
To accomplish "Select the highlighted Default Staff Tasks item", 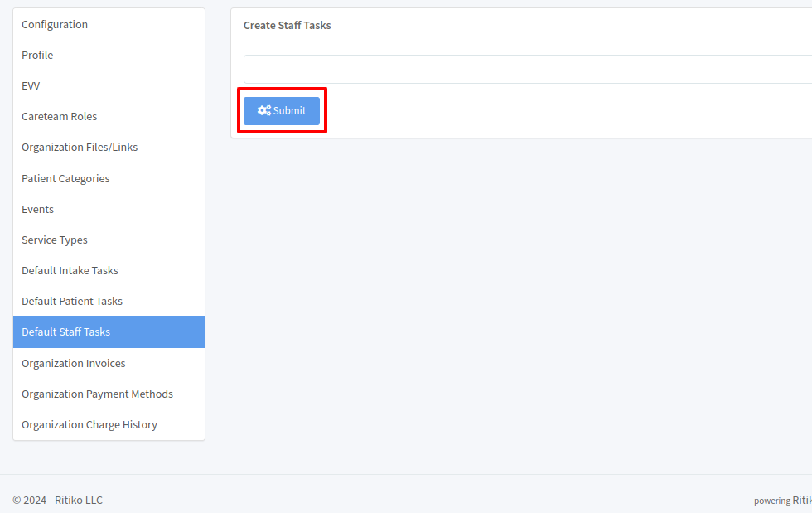I will [66, 332].
